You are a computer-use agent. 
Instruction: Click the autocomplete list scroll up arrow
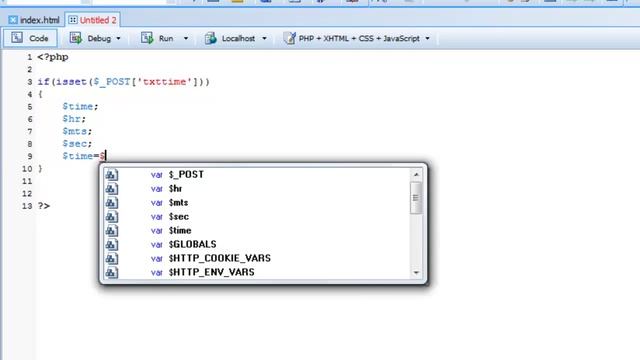click(416, 174)
